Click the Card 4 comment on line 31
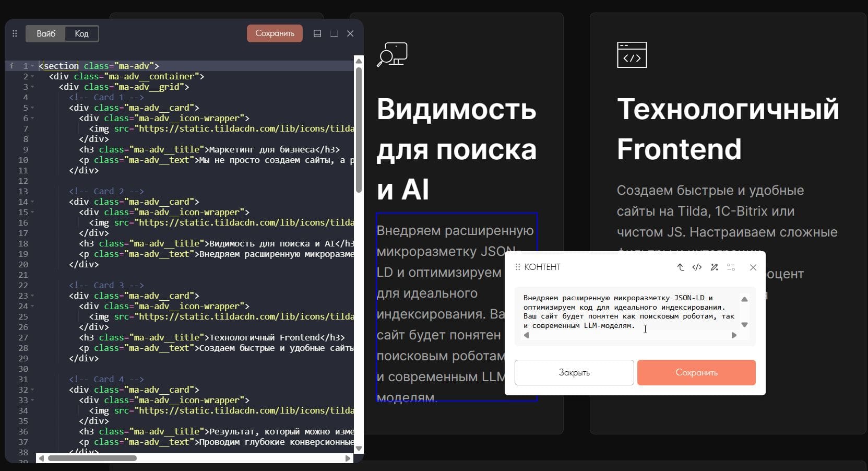The height and width of the screenshot is (471, 868). tap(106, 379)
